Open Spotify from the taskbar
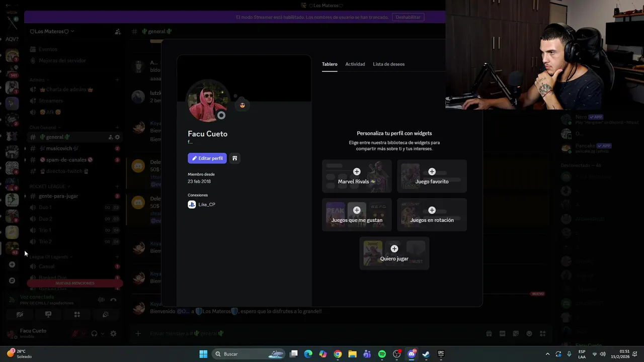The height and width of the screenshot is (362, 644). click(x=382, y=354)
